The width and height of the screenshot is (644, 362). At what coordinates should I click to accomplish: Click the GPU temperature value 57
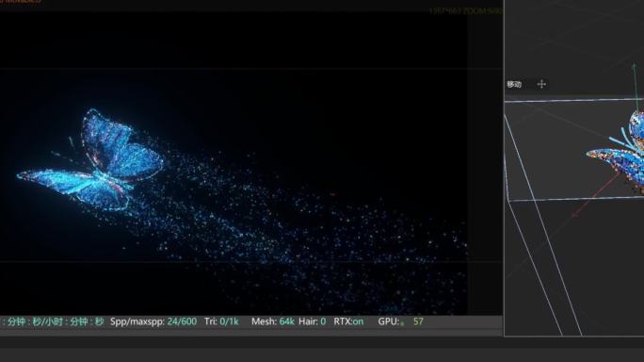[x=418, y=321]
